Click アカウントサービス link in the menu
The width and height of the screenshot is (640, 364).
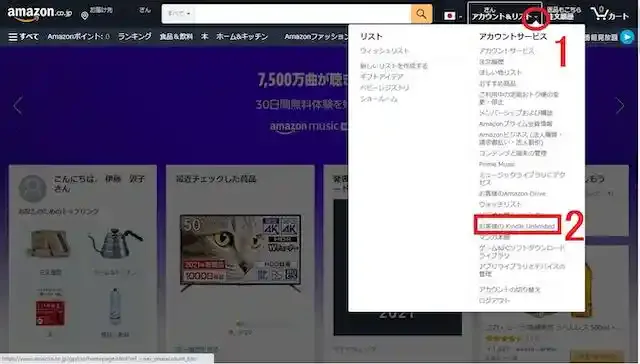tap(507, 51)
